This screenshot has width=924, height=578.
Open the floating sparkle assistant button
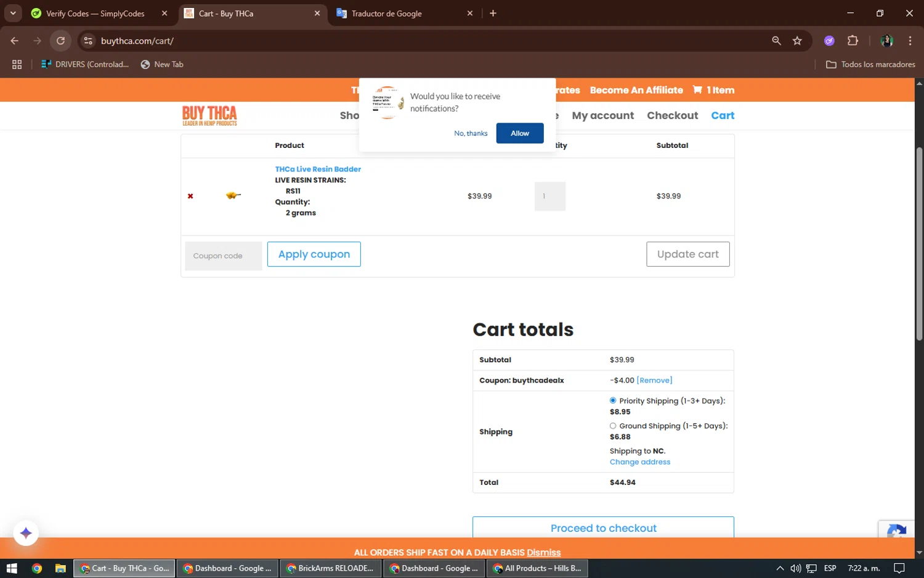26,533
